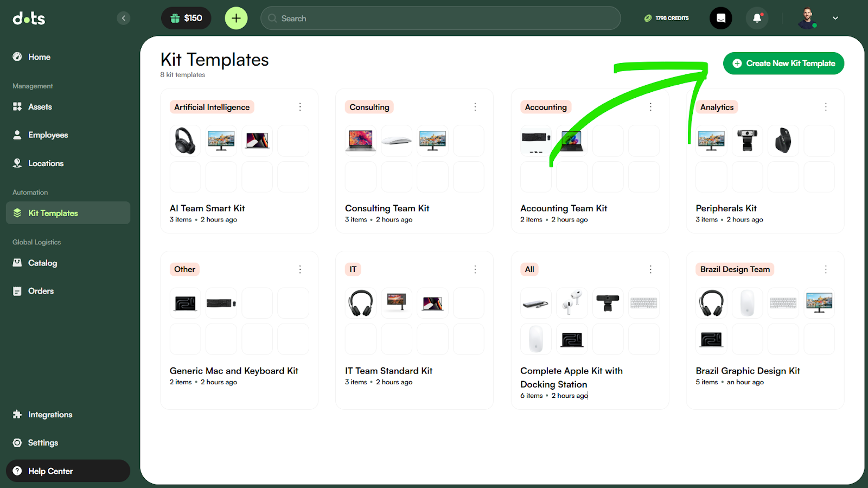Click the Brazil Design Team tag
The width and height of the screenshot is (868, 488).
pos(735,269)
